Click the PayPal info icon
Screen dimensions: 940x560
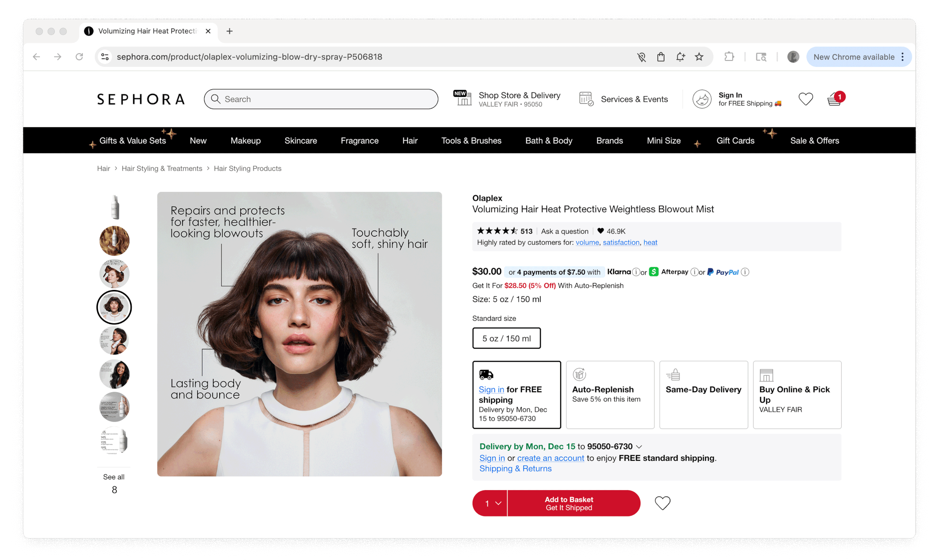(745, 272)
